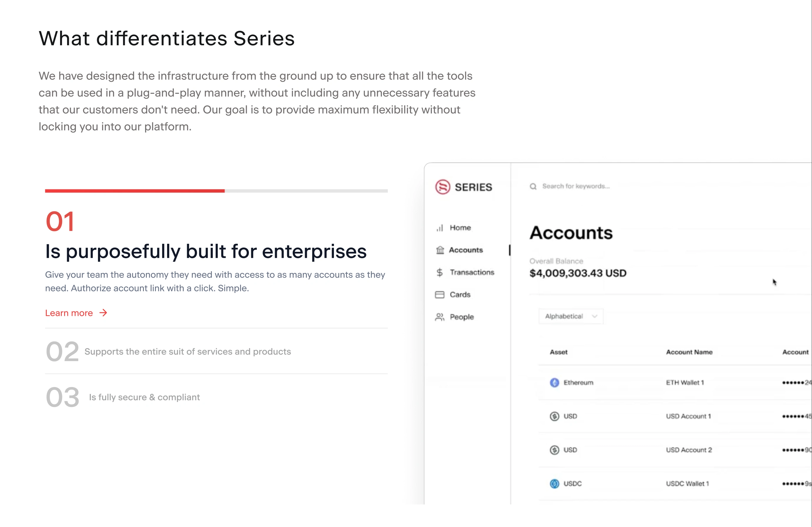
Task: Open the Transactions sidebar menu item
Action: pyautogui.click(x=472, y=272)
